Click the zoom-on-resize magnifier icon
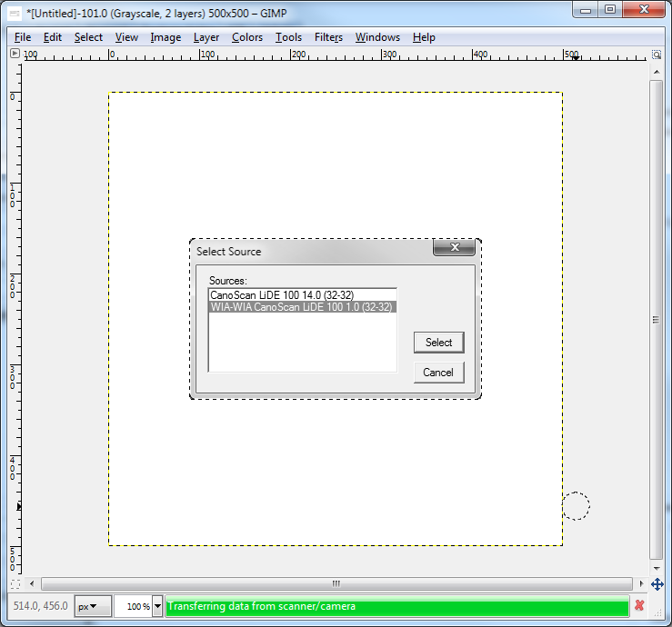Screen dimensions: 672x627 coord(657,55)
